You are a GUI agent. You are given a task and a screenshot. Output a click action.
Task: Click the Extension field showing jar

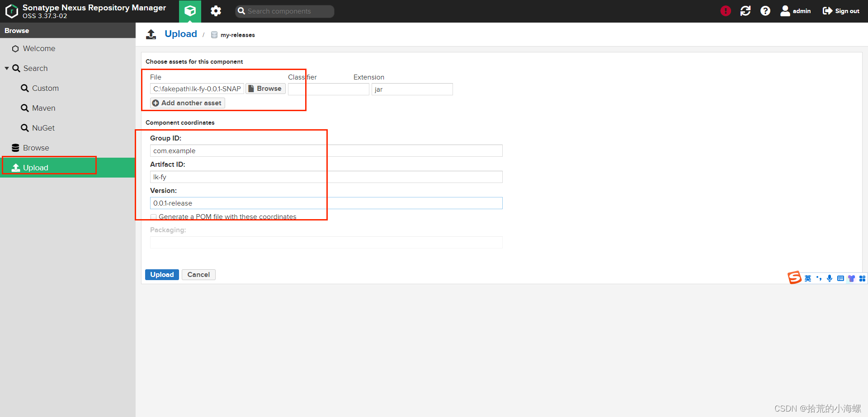click(412, 89)
